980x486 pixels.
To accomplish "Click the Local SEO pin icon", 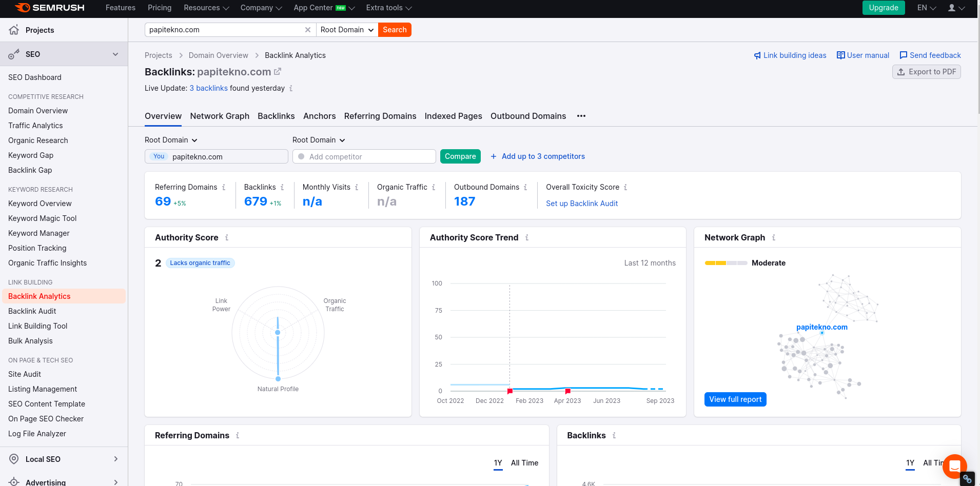I will pos(14,459).
